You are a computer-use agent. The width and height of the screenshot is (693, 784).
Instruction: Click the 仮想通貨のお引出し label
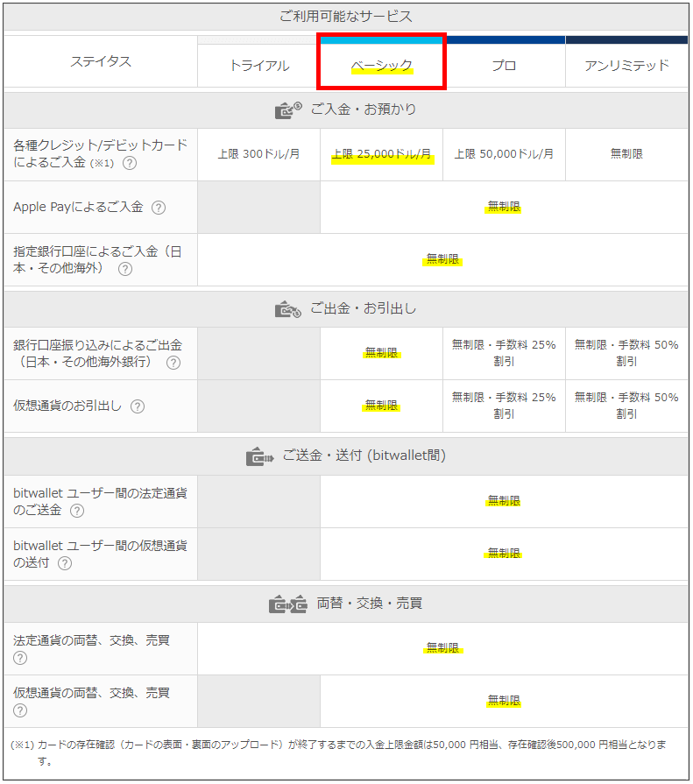pos(67,406)
